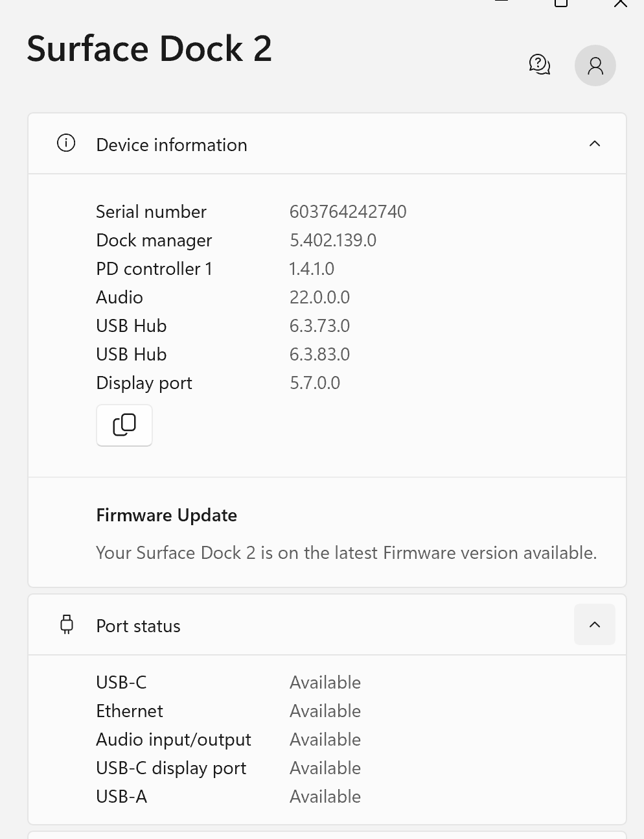This screenshot has height=839, width=644.
Task: Maximize the Surface app window
Action: pos(561,3)
